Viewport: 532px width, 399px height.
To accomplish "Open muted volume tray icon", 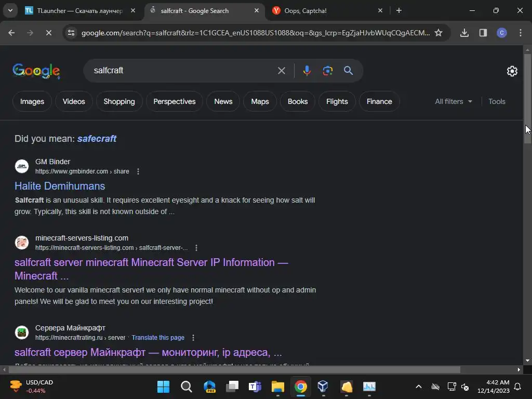I will 465,387.
